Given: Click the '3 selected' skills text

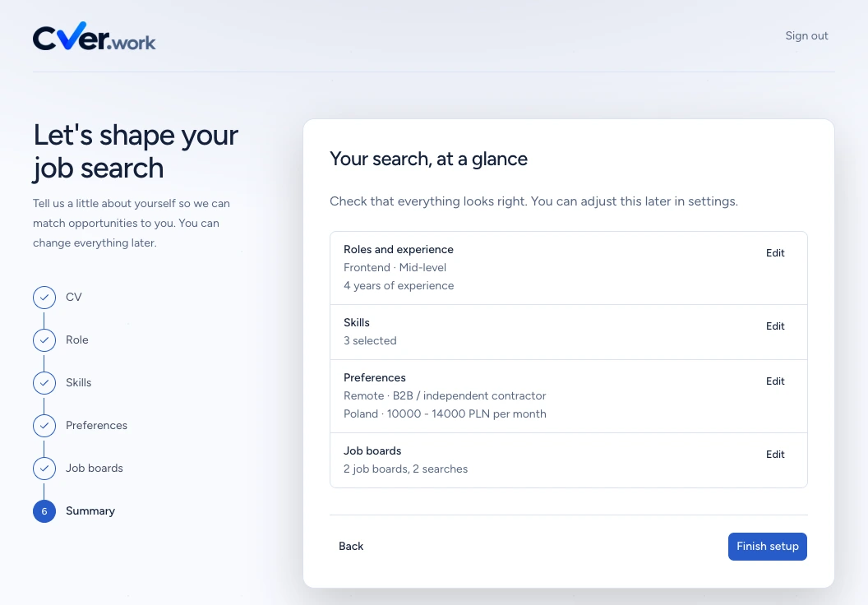Looking at the screenshot, I should click(370, 341).
